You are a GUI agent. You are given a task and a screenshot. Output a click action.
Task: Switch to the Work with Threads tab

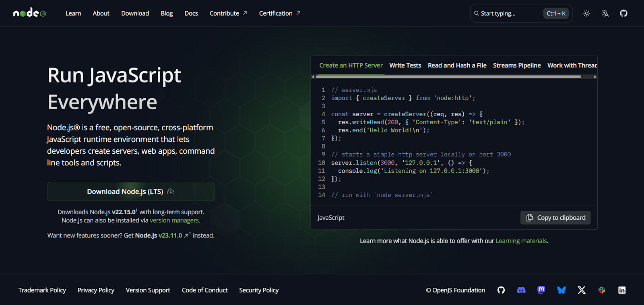(x=572, y=65)
